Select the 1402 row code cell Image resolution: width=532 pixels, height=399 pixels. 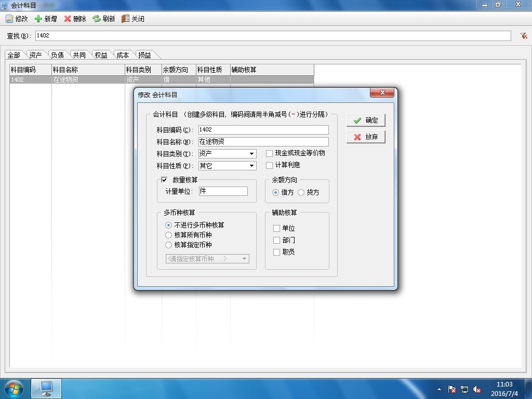31,79
